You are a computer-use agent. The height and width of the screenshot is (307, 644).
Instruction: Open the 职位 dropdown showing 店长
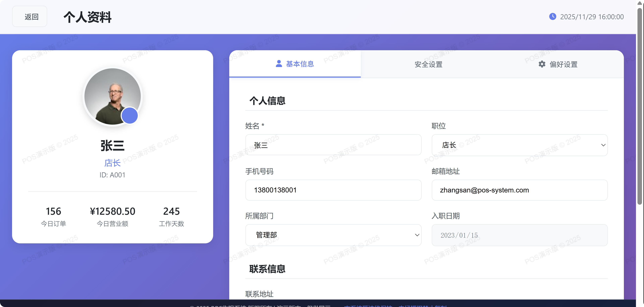pos(519,145)
